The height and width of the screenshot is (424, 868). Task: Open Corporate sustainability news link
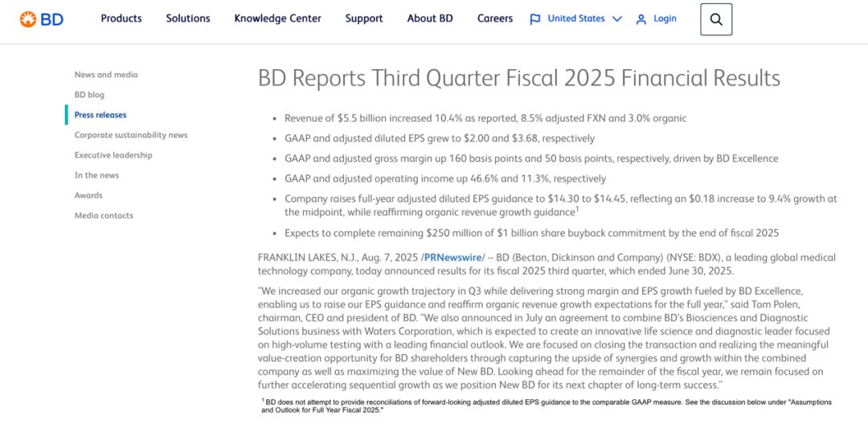click(131, 135)
